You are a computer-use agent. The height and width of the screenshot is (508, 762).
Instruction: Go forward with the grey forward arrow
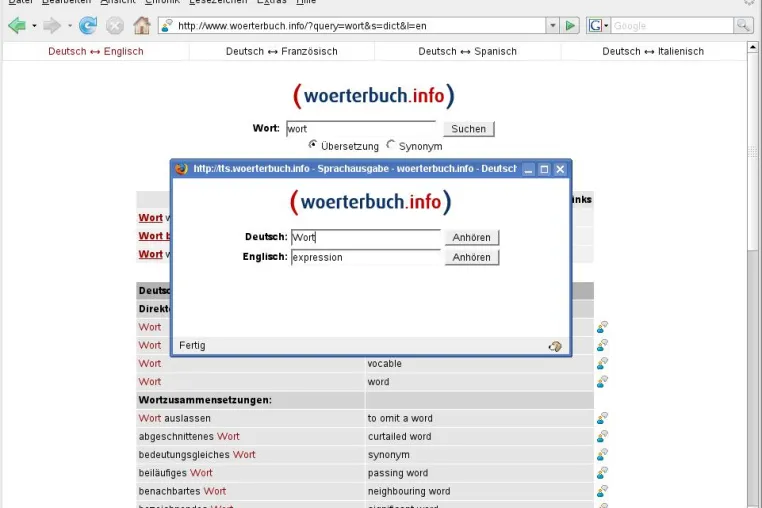tap(52, 25)
